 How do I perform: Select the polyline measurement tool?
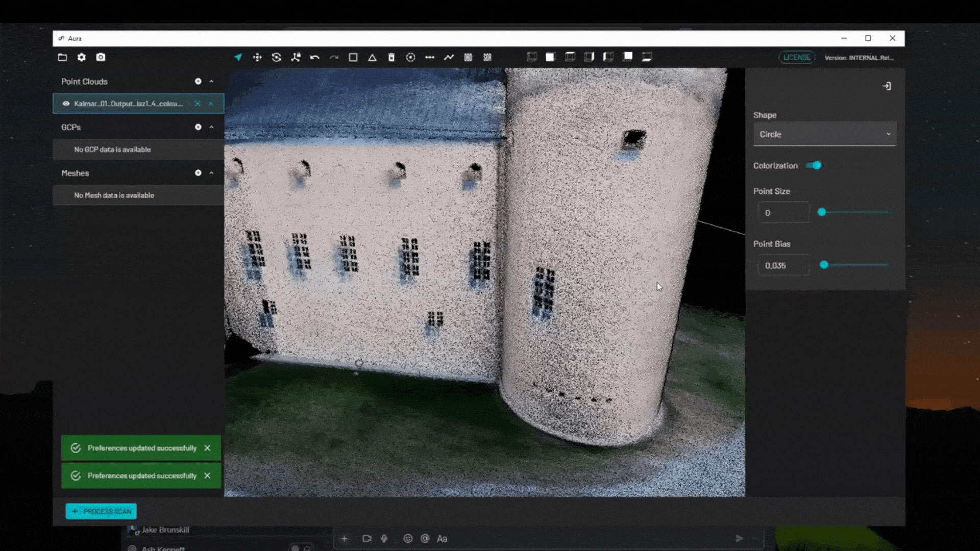tap(449, 57)
